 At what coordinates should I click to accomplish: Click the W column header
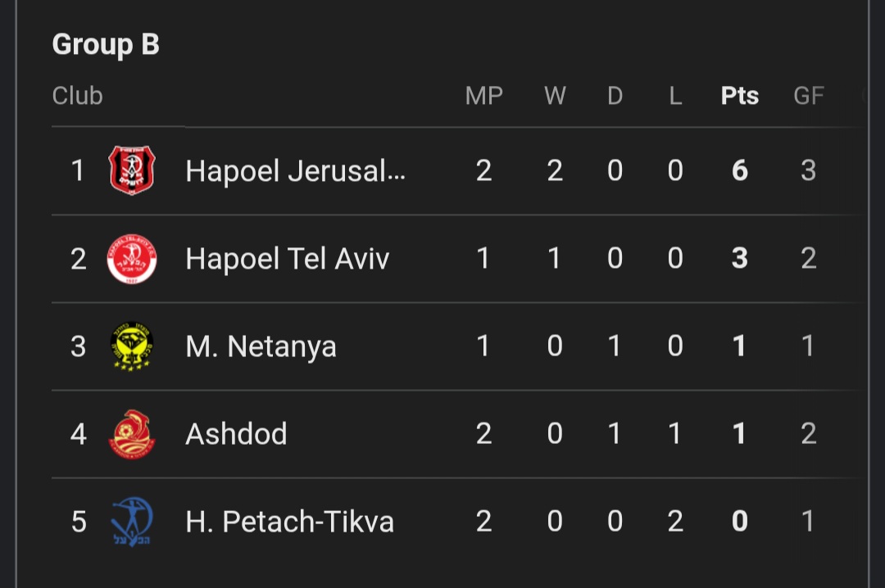(x=555, y=96)
